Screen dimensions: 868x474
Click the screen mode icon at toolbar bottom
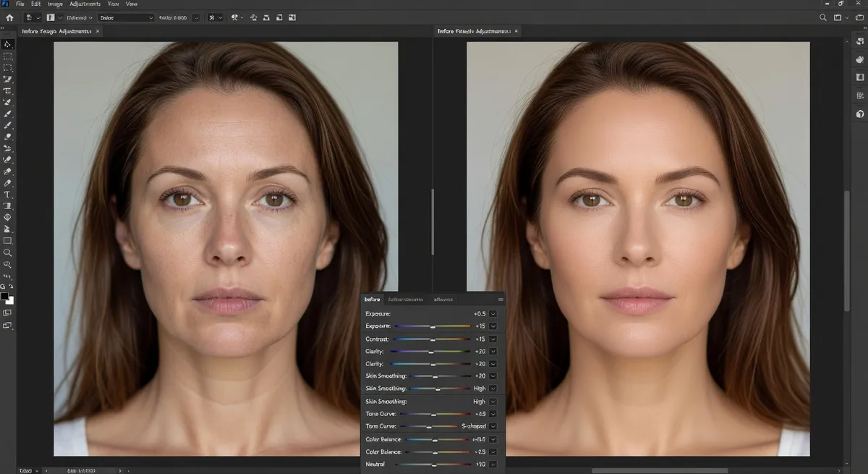tap(7, 325)
